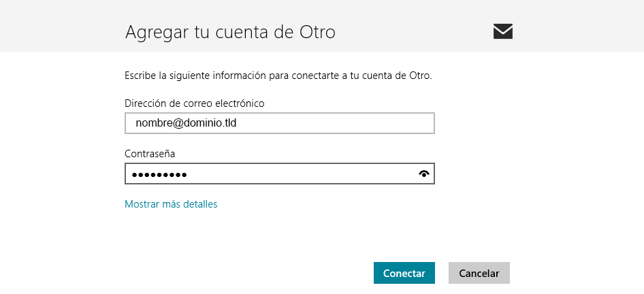Click empty space right of the email text
This screenshot has width=644, height=294.
340,123
